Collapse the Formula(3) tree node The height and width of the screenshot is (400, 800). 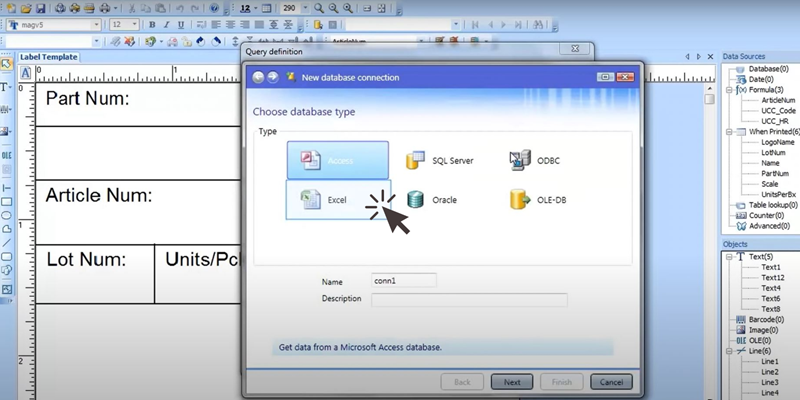coord(729,90)
